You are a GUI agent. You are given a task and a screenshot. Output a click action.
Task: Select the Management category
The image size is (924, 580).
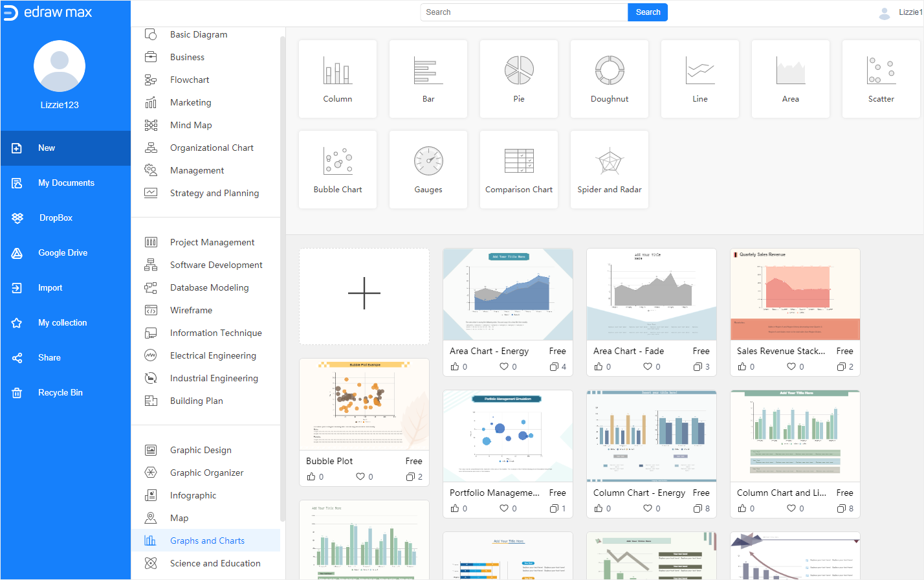pyautogui.click(x=206, y=170)
